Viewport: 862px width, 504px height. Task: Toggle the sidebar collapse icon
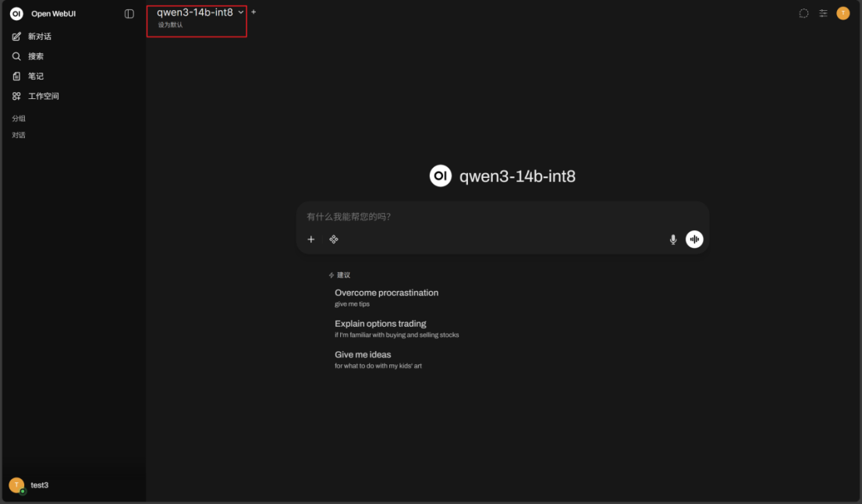129,14
